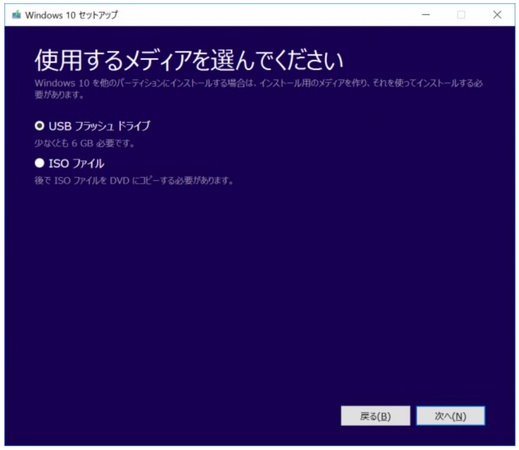
Task: Select the USB フラッシュ ドライブ radio button
Action: point(39,126)
